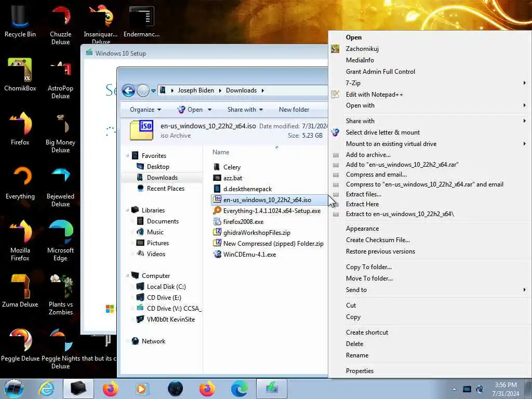Open Endermanc... desktop icon
This screenshot has height=399, width=532.
coord(141,21)
